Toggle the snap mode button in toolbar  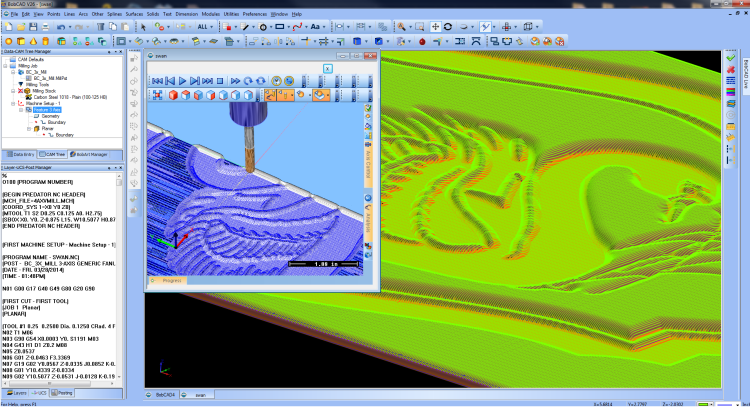point(485,27)
